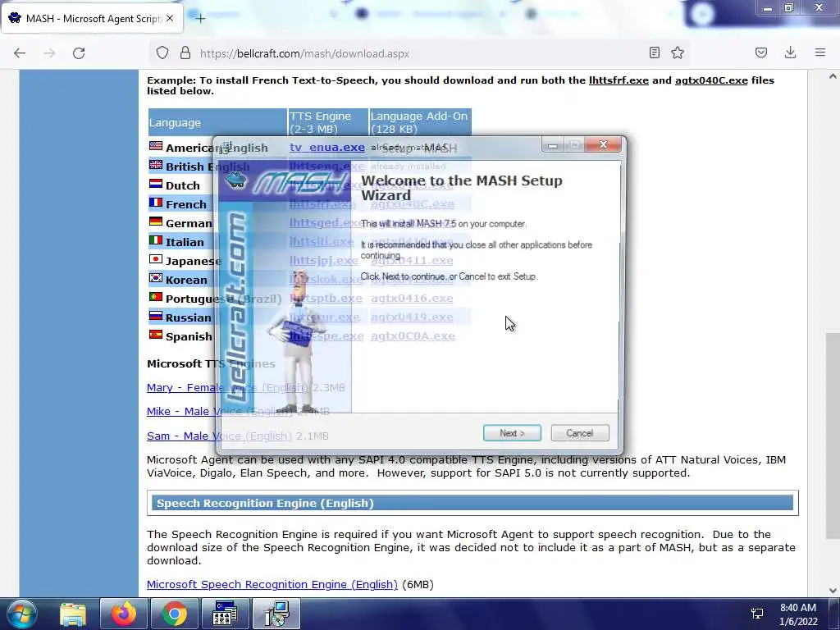Click the Korean flag icon

156,278
